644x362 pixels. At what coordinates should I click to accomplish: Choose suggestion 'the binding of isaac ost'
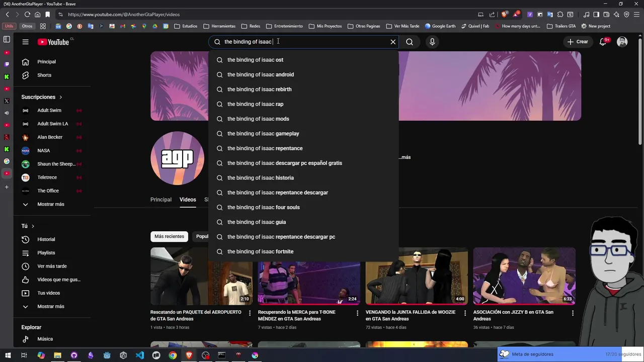click(303, 60)
